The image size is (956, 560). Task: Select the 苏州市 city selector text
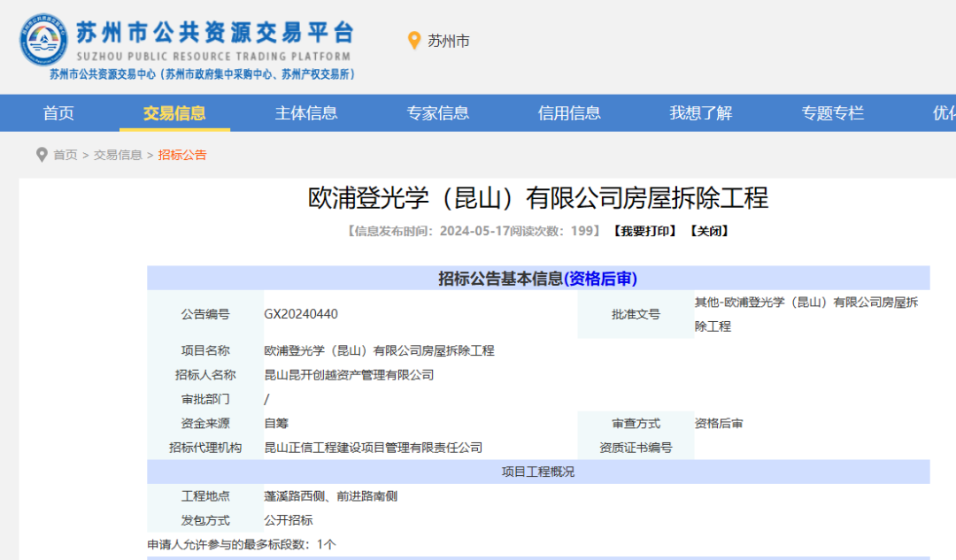coord(448,41)
